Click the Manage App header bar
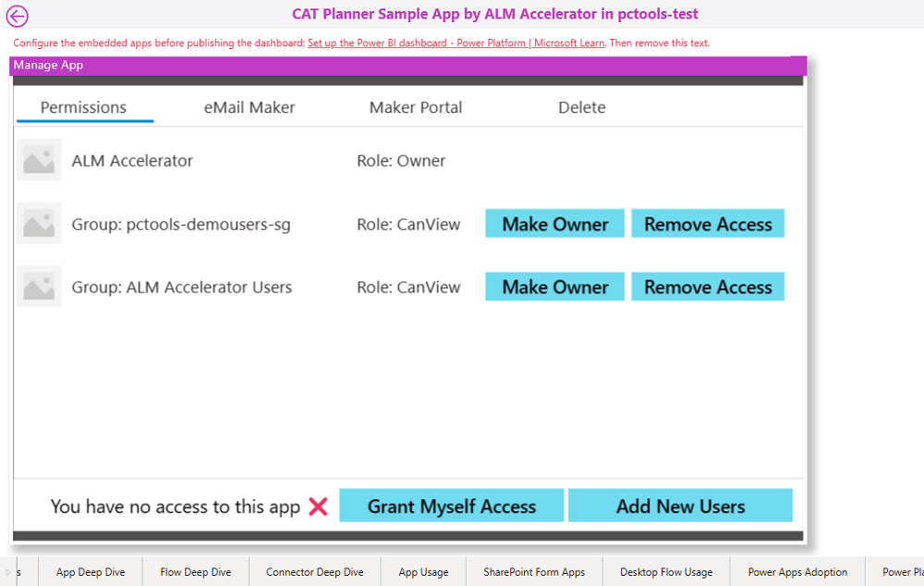 point(407,66)
